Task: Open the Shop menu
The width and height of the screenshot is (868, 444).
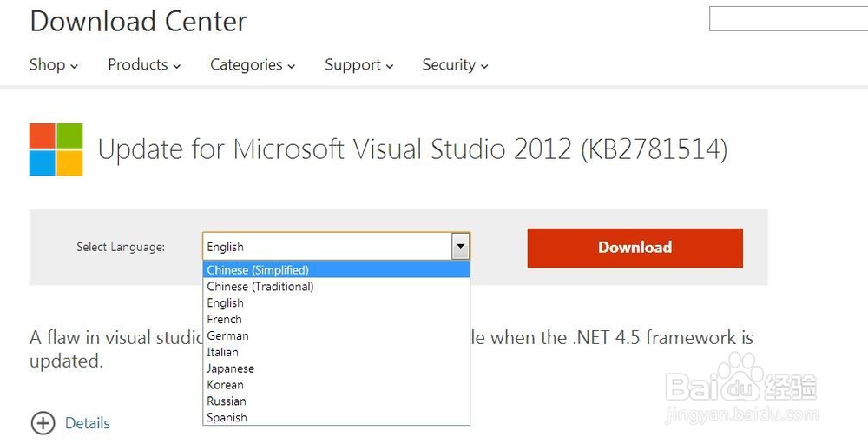Action: tap(54, 65)
